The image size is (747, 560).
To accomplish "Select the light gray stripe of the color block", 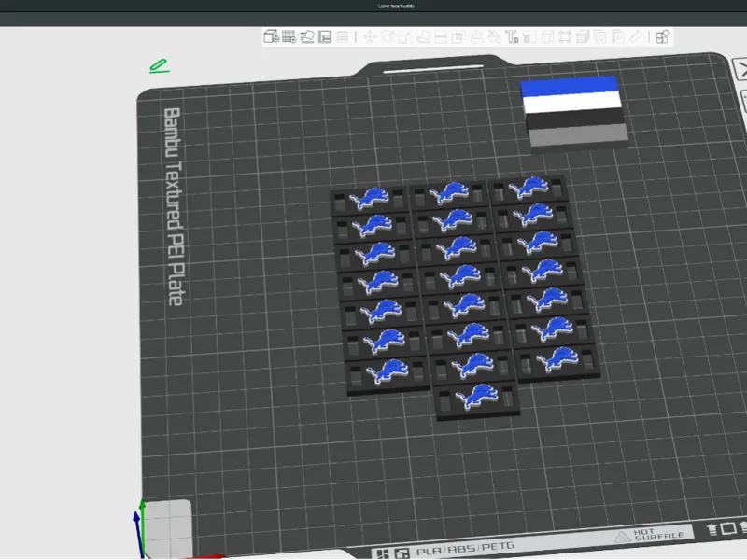I will click(578, 134).
